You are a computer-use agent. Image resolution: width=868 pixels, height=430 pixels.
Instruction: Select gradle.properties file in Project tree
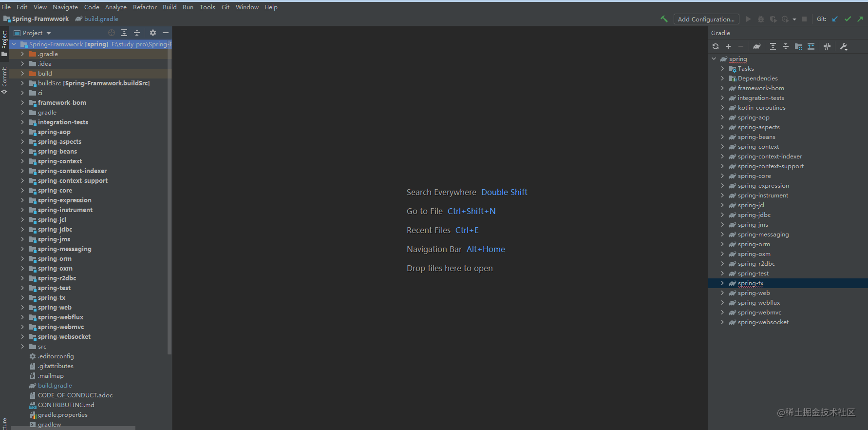tap(63, 414)
